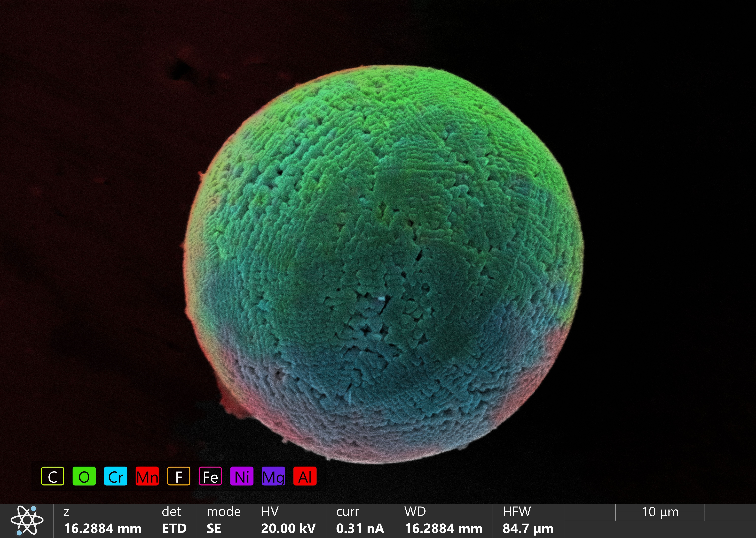Open the beam current field 0.31 nA
This screenshot has width=756, height=538.
click(360, 528)
